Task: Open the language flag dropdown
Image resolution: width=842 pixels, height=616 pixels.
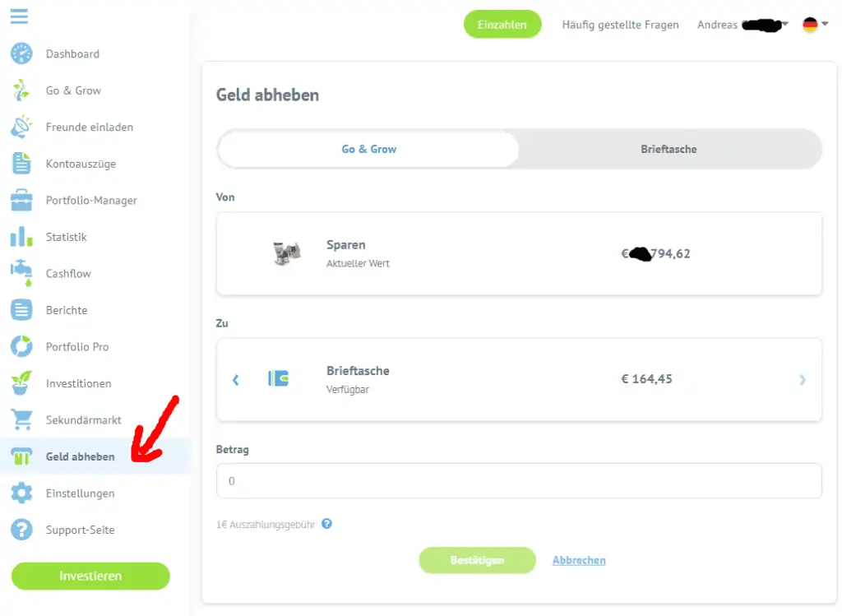Action: click(x=815, y=24)
